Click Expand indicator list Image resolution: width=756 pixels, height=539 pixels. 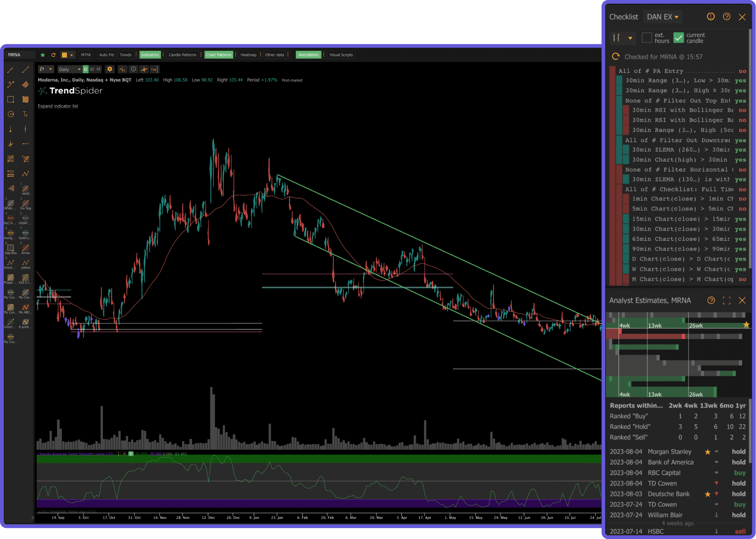(58, 106)
